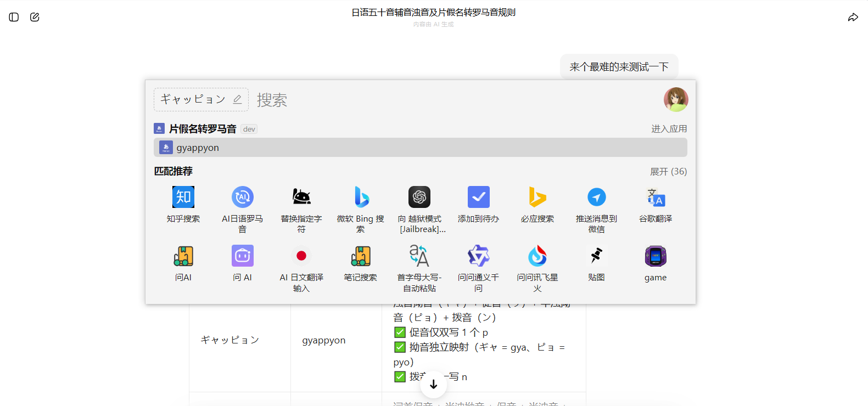Launch the AI日语罗马音 plugin
Viewport: 868px width, 406px height.
(x=242, y=198)
